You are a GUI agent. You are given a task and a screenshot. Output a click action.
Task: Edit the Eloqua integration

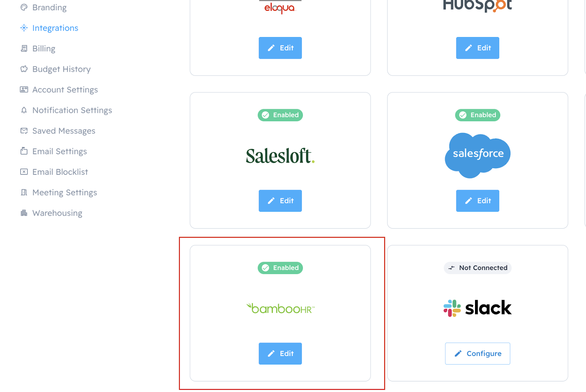[x=280, y=48]
